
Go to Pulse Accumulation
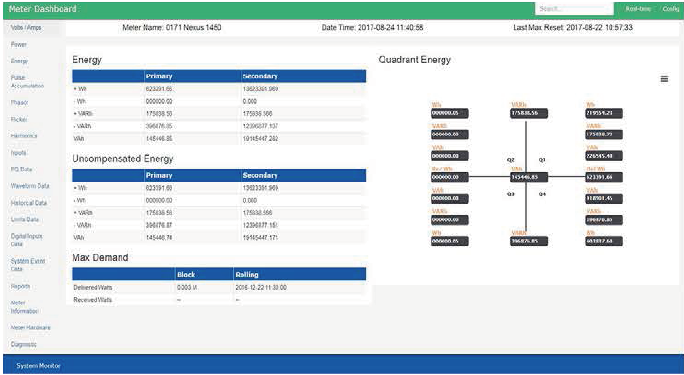(x=27, y=82)
